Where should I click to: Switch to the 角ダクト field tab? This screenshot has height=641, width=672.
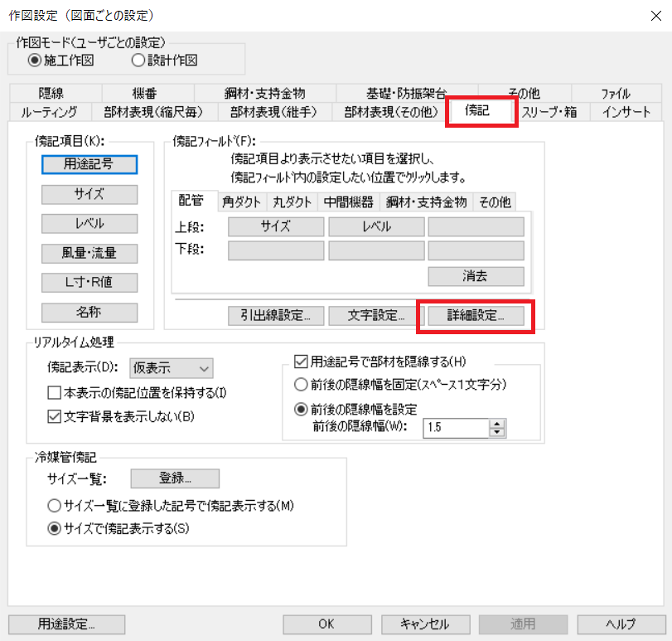coord(241,202)
